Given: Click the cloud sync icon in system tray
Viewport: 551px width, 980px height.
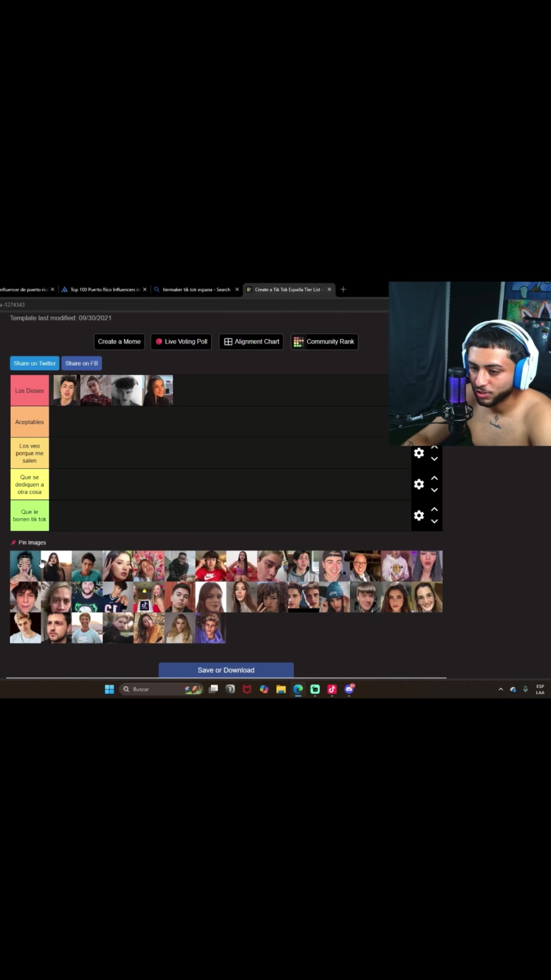Looking at the screenshot, I should pos(513,690).
